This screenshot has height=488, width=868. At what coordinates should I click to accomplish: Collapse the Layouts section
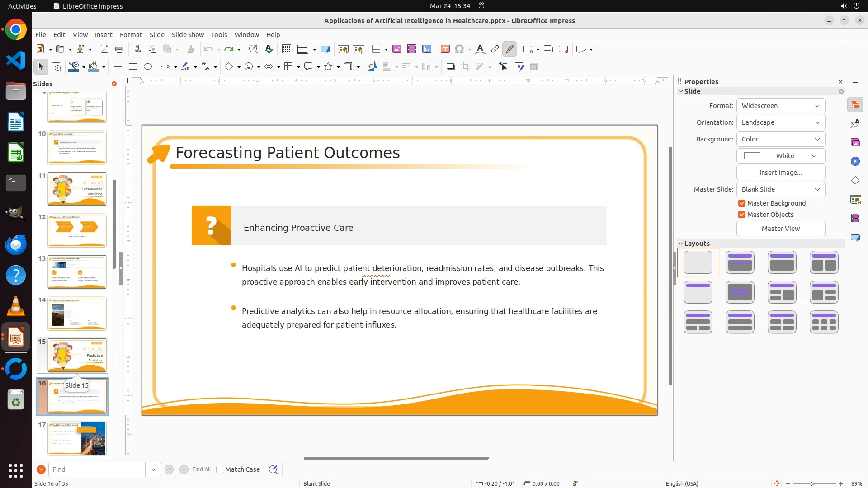click(x=681, y=244)
